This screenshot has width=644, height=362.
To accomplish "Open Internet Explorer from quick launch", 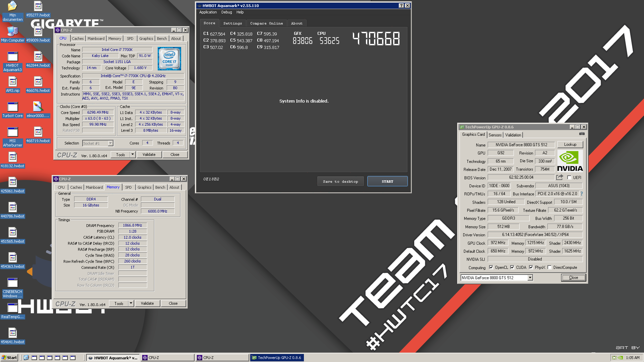I will click(x=26, y=358).
